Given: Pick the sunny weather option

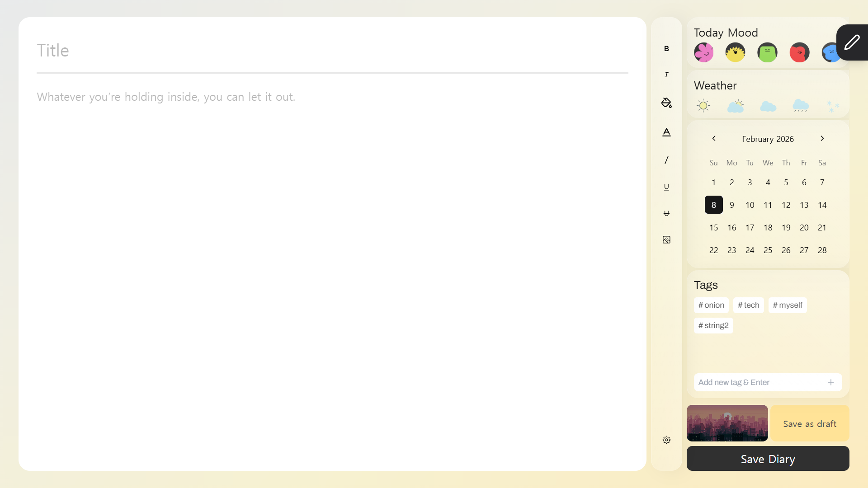Looking at the screenshot, I should [x=703, y=106].
